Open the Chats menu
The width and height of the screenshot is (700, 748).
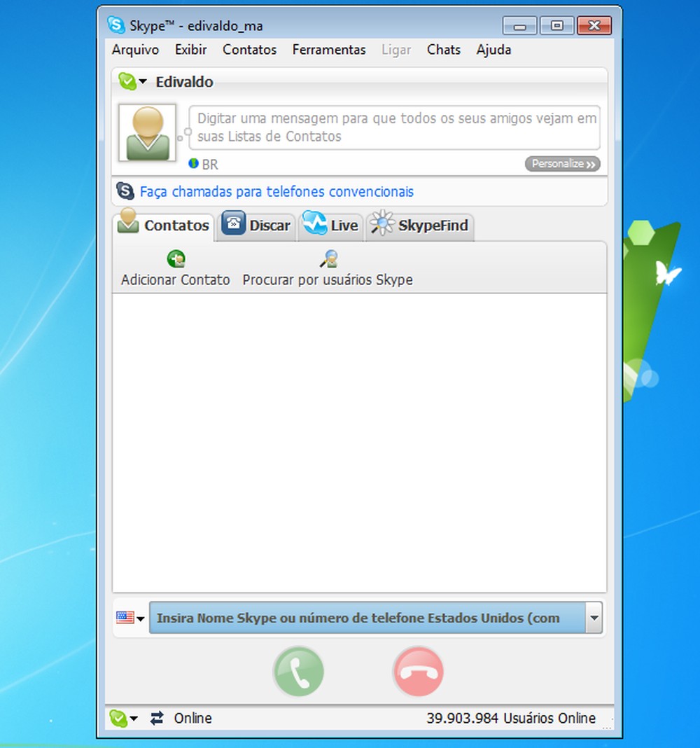click(x=443, y=50)
